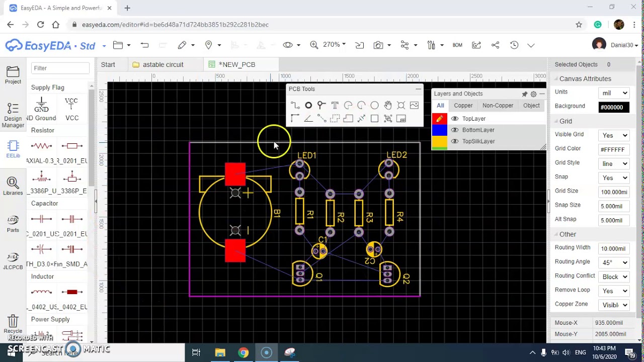Open the Units dropdown
644x362 pixels.
614,93
